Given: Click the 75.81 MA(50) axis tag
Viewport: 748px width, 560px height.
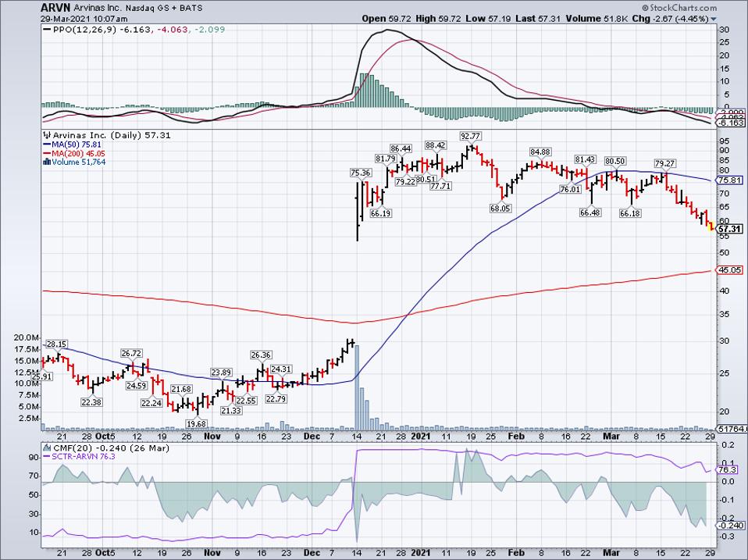Looking at the screenshot, I should 730,180.
